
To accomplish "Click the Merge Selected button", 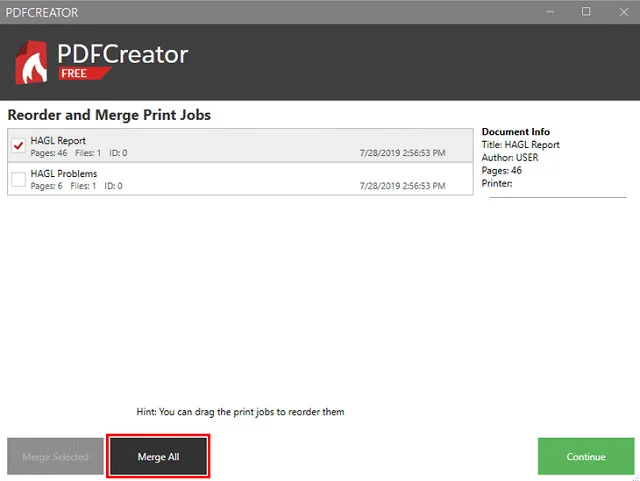I will [x=56, y=457].
